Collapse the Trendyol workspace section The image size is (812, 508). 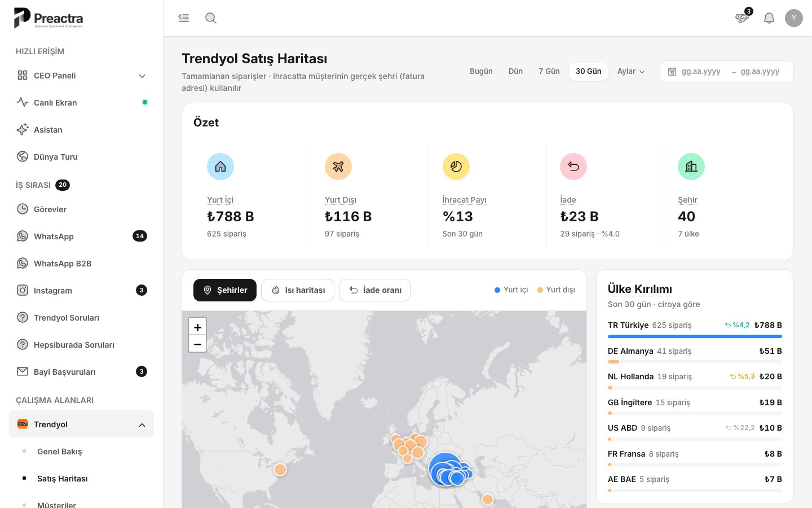click(x=142, y=424)
